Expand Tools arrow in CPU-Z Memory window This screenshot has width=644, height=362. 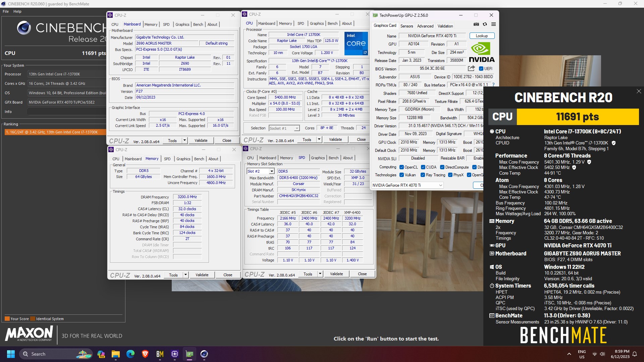pos(185,275)
